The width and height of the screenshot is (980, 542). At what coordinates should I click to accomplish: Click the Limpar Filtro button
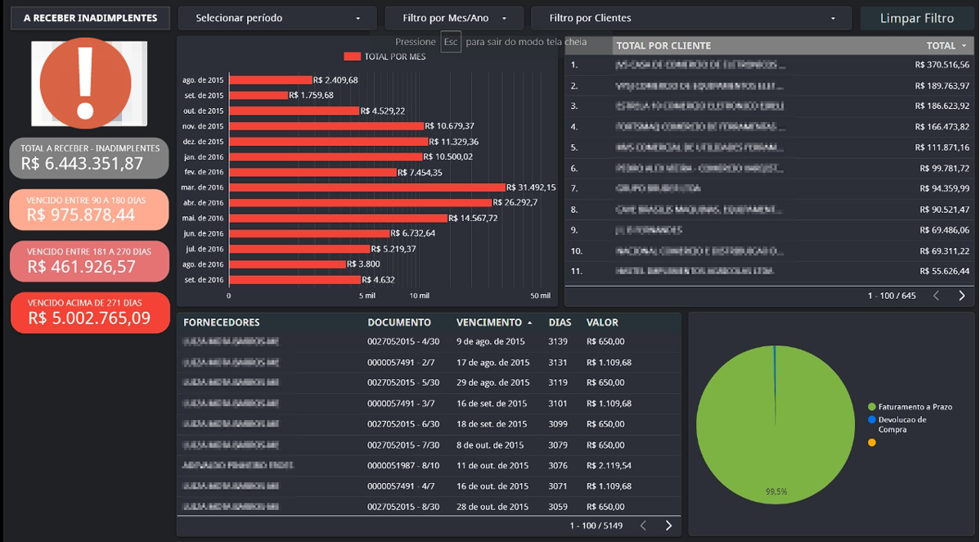(917, 18)
